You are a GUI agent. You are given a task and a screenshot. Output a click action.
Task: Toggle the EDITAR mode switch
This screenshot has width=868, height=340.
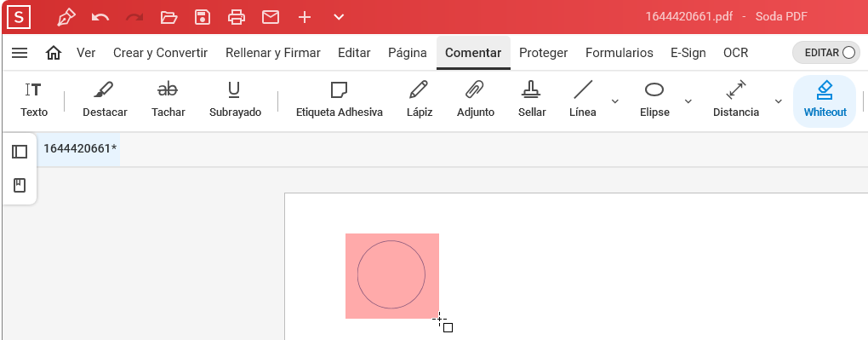(x=826, y=53)
